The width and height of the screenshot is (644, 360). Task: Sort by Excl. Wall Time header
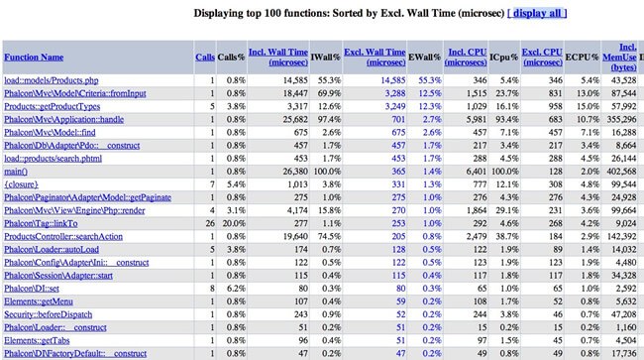tap(375, 58)
